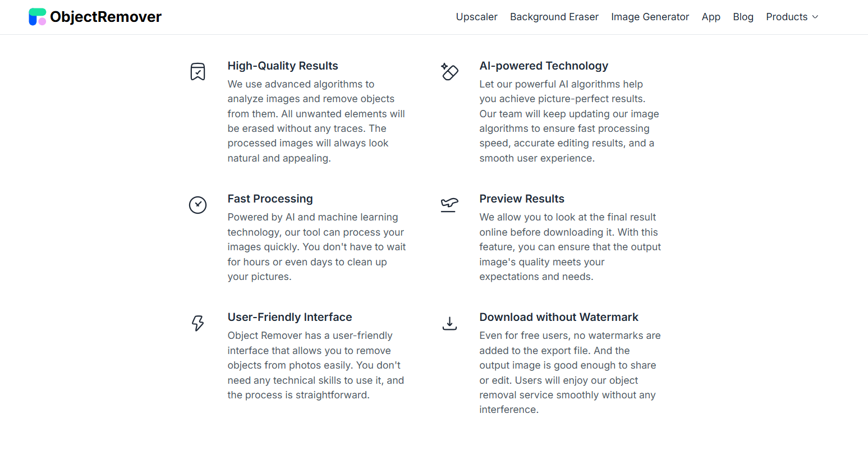Click the AI-powered Technology eraser icon
The height and width of the screenshot is (455, 868).
pos(449,72)
